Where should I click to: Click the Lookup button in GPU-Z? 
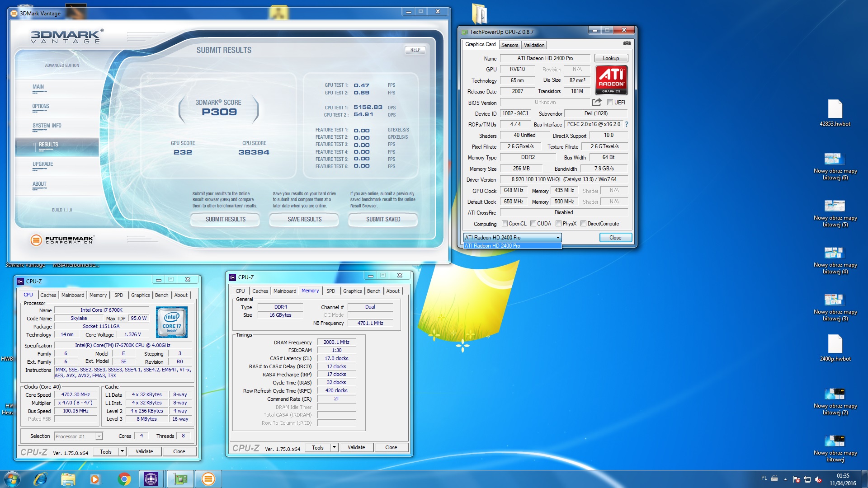(611, 58)
